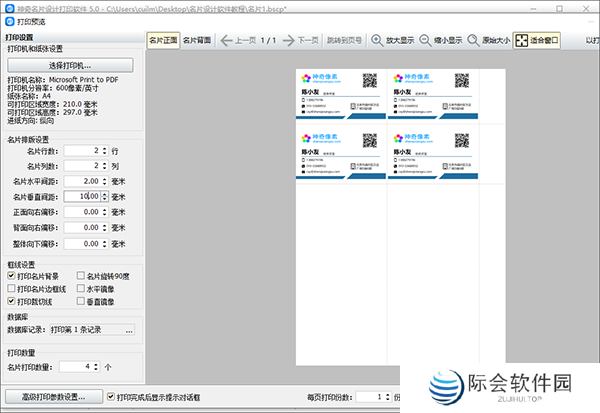This screenshot has width=600, height=413.
Task: Enable 打印名片边框线 checkbox
Action: click(x=12, y=287)
